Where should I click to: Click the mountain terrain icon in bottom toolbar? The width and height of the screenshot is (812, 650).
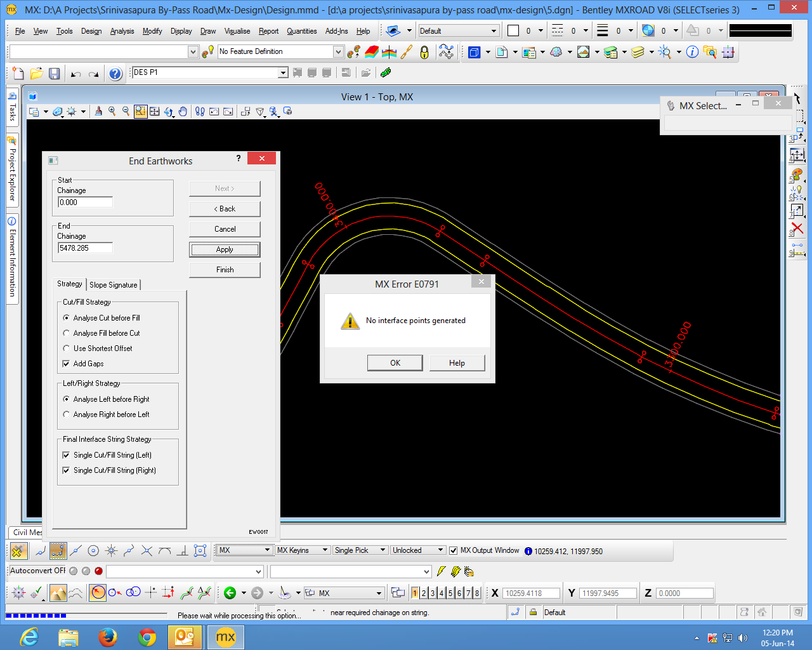pos(58,593)
